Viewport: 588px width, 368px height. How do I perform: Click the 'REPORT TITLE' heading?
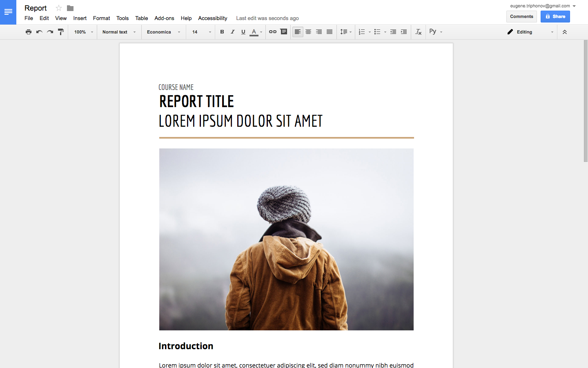196,101
